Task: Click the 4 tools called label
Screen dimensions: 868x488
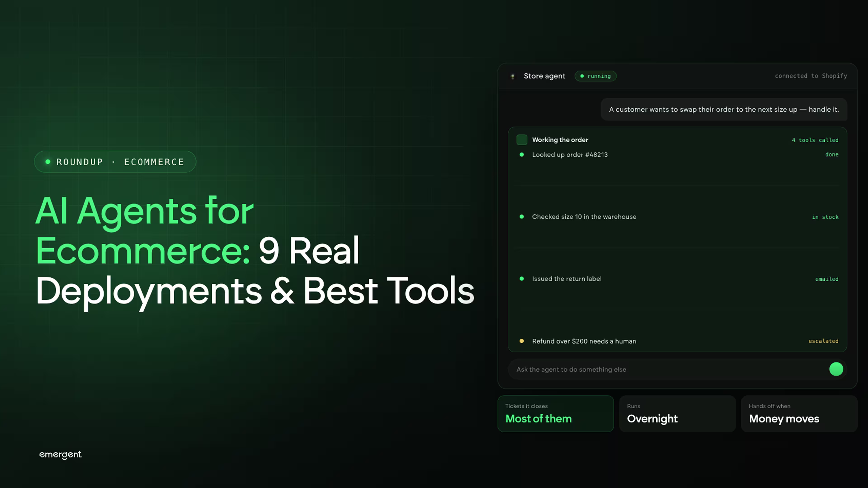Action: point(815,140)
